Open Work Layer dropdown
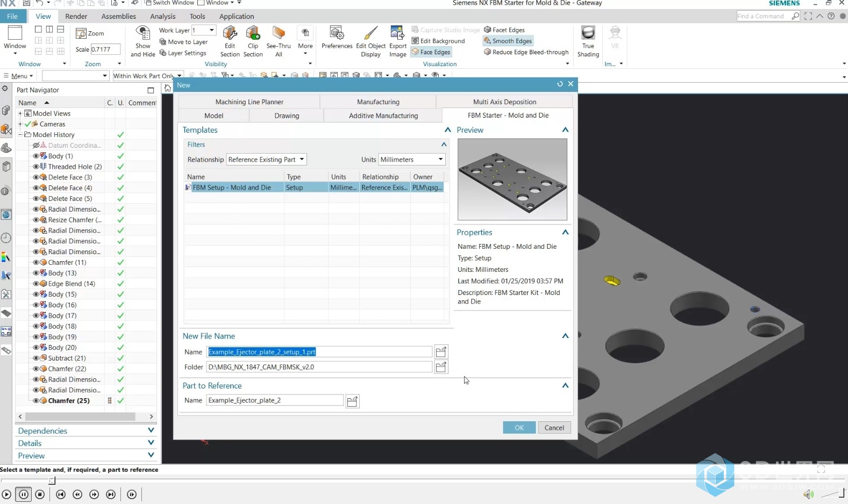The image size is (848, 504). click(x=211, y=30)
